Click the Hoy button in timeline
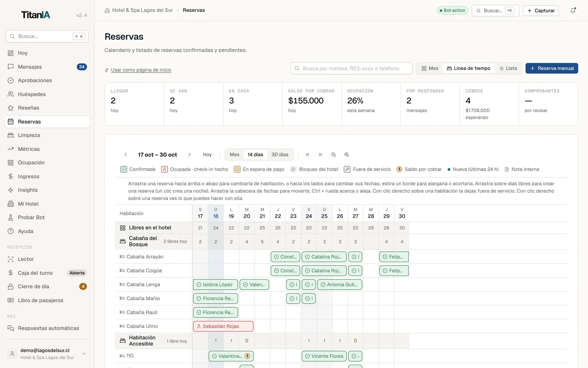588x368 pixels. (x=207, y=155)
